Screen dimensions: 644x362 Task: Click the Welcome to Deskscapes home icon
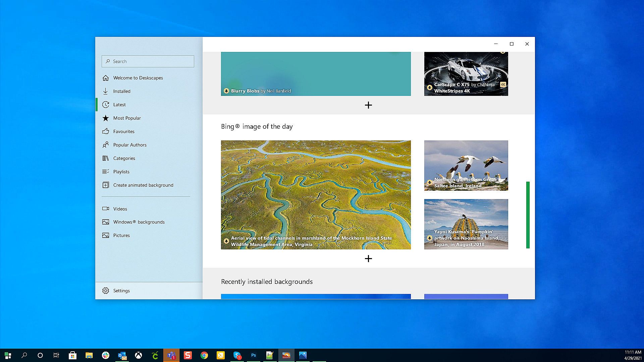click(106, 78)
